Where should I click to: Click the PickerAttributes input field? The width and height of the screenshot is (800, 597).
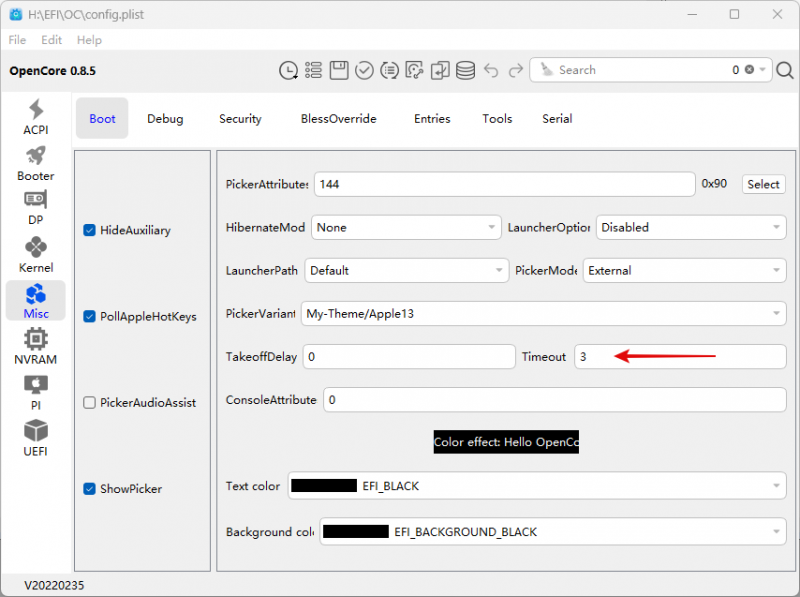pos(505,184)
